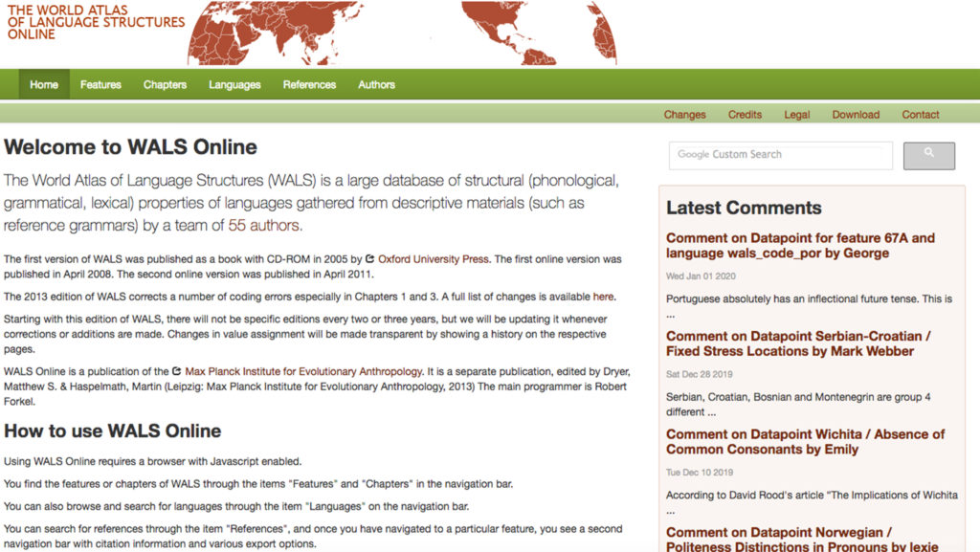This screenshot has height=552, width=980.
Task: Open the Home tab in navigation bar
Action: click(x=44, y=84)
